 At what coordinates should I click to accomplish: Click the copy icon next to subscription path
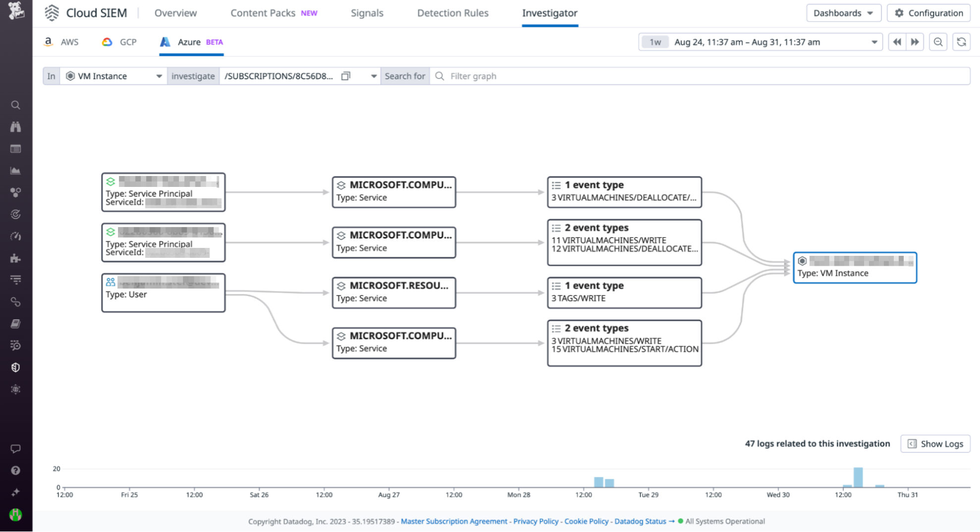coord(345,76)
